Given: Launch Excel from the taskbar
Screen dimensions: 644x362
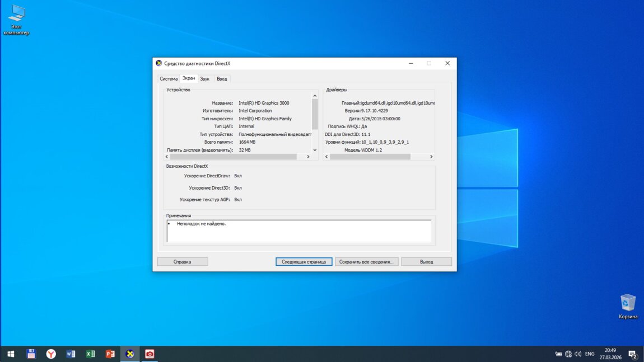Looking at the screenshot, I should point(90,354).
